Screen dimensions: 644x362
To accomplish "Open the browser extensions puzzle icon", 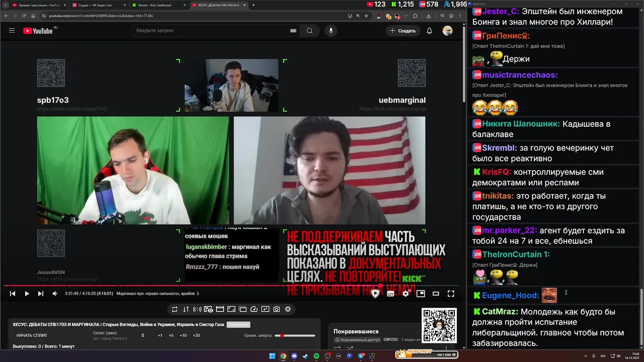I will [x=415, y=16].
